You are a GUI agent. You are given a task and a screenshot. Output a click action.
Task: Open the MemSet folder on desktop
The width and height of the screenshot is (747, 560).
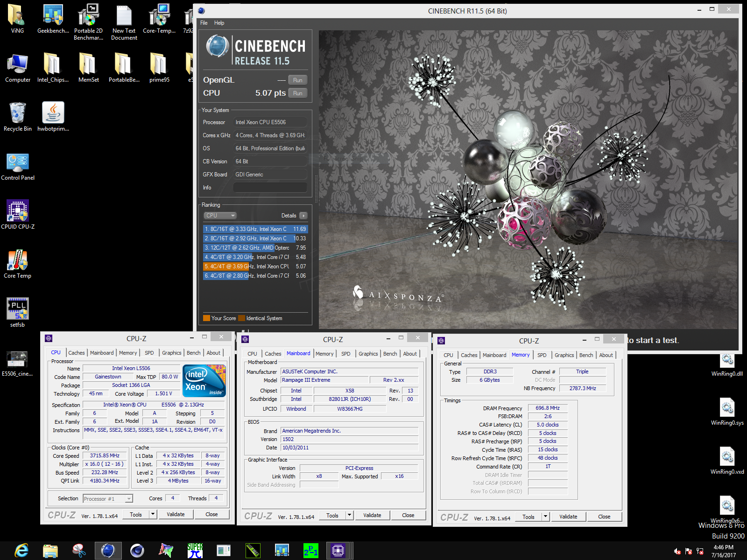88,68
